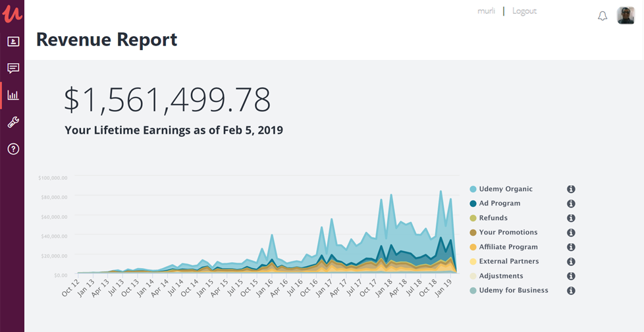644x332 pixels.
Task: Toggle the Ad Program legend series
Action: [495, 204]
